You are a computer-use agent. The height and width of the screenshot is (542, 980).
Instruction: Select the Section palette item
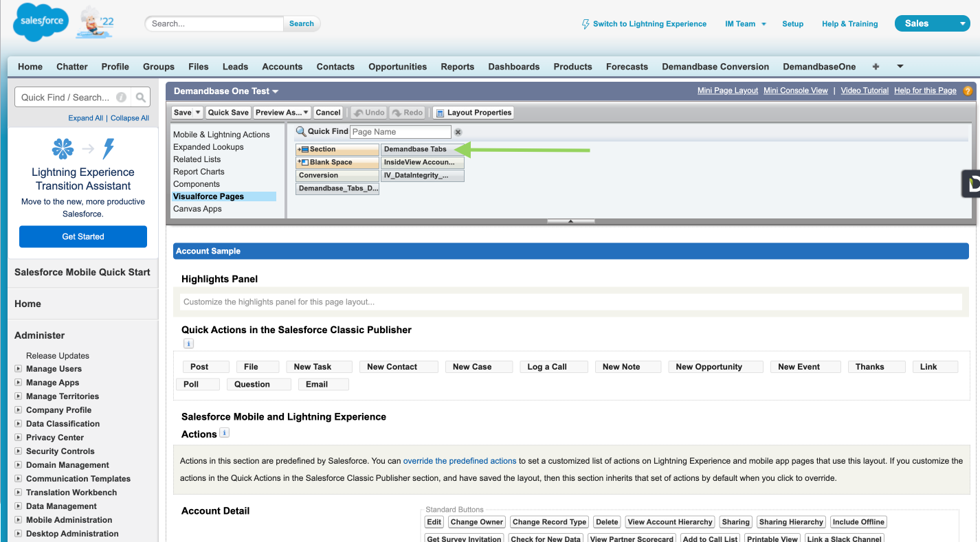(x=337, y=149)
